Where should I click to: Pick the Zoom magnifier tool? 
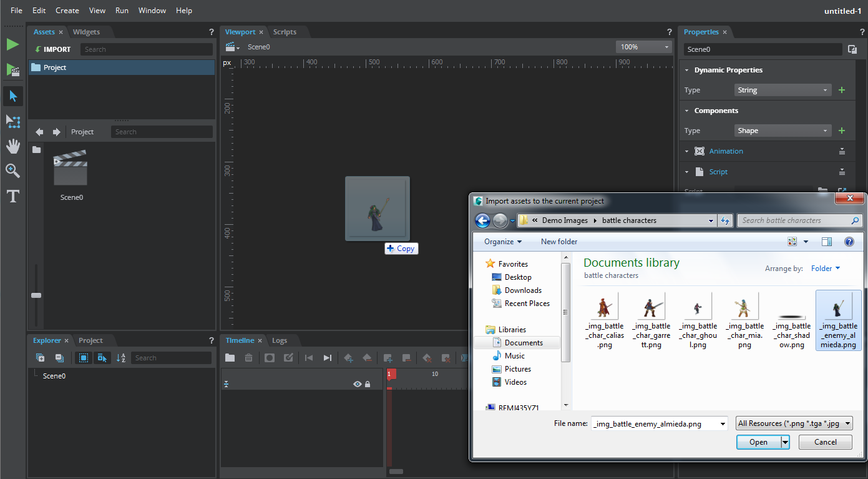point(13,171)
